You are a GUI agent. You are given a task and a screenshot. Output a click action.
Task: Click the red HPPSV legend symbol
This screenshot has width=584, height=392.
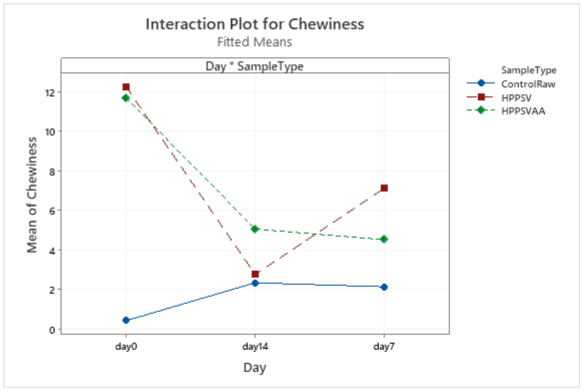tap(481, 97)
